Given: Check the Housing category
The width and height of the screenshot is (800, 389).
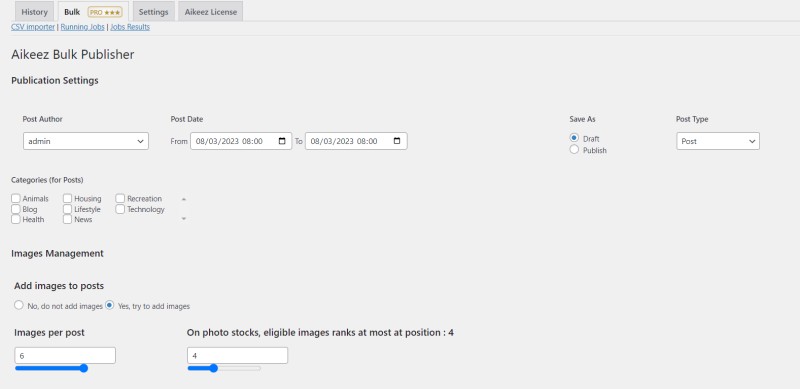Looking at the screenshot, I should click(67, 199).
